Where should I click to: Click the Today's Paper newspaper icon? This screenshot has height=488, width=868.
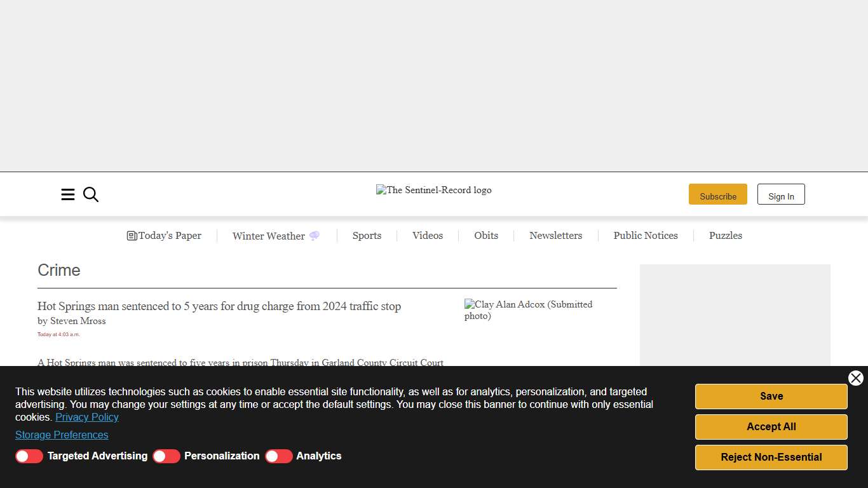point(132,236)
